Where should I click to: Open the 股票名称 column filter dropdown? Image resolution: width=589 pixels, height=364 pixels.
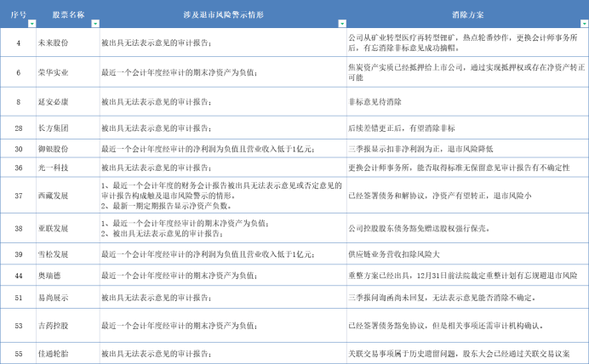click(x=95, y=24)
